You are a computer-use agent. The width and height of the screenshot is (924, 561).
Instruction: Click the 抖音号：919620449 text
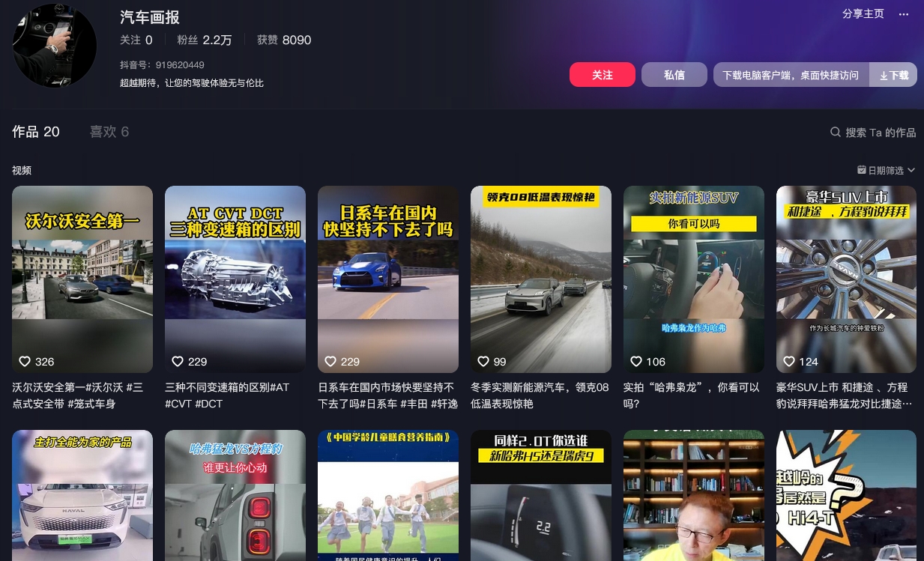(162, 65)
